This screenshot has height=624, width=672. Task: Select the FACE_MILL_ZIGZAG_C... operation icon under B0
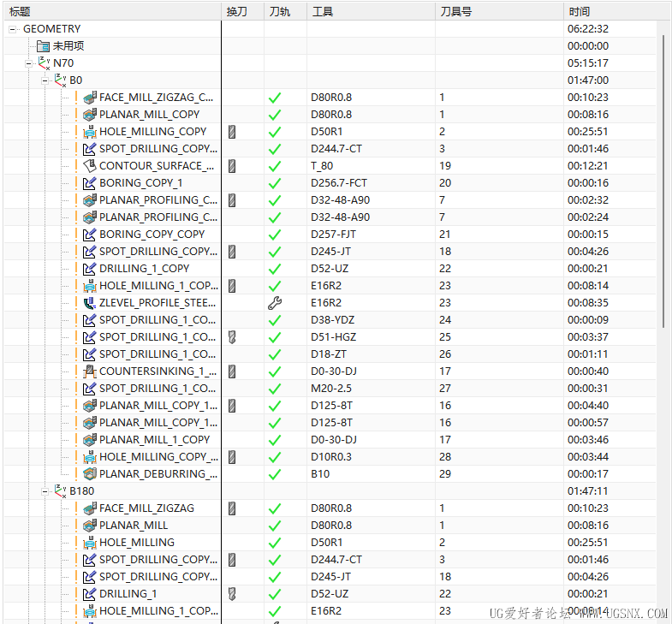click(90, 98)
